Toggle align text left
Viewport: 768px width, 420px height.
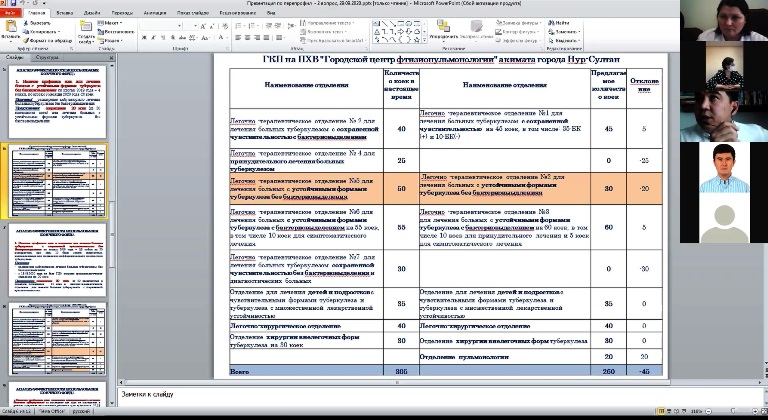tap(238, 38)
